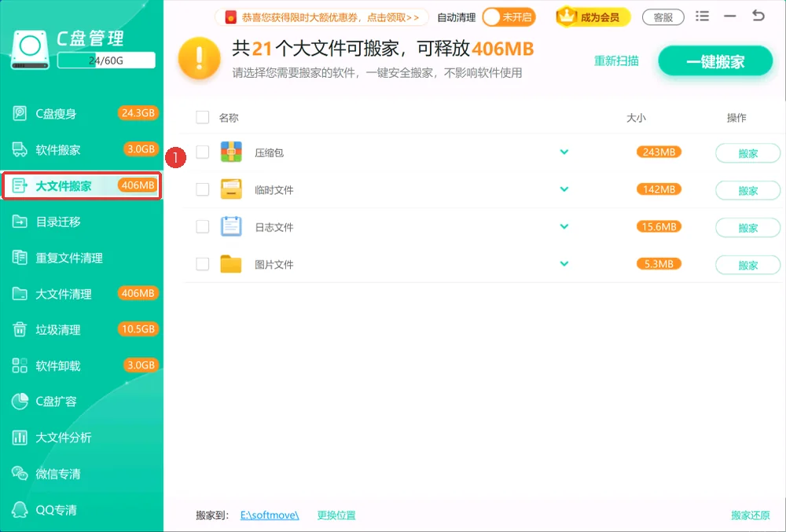Click the 24.3GB badge on C盘瘦身
Image resolution: width=786 pixels, height=532 pixels.
tap(138, 112)
